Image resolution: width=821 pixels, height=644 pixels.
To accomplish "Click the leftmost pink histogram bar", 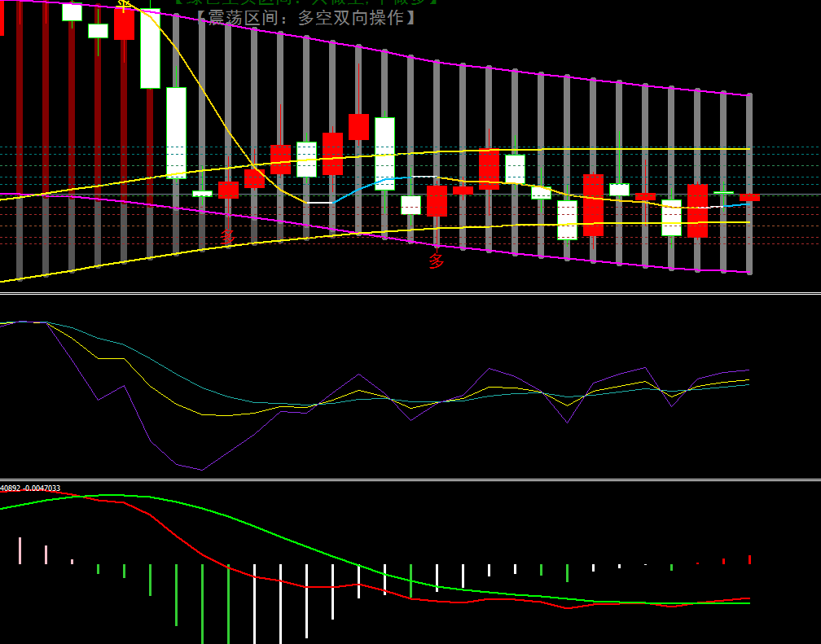I will tap(20, 550).
